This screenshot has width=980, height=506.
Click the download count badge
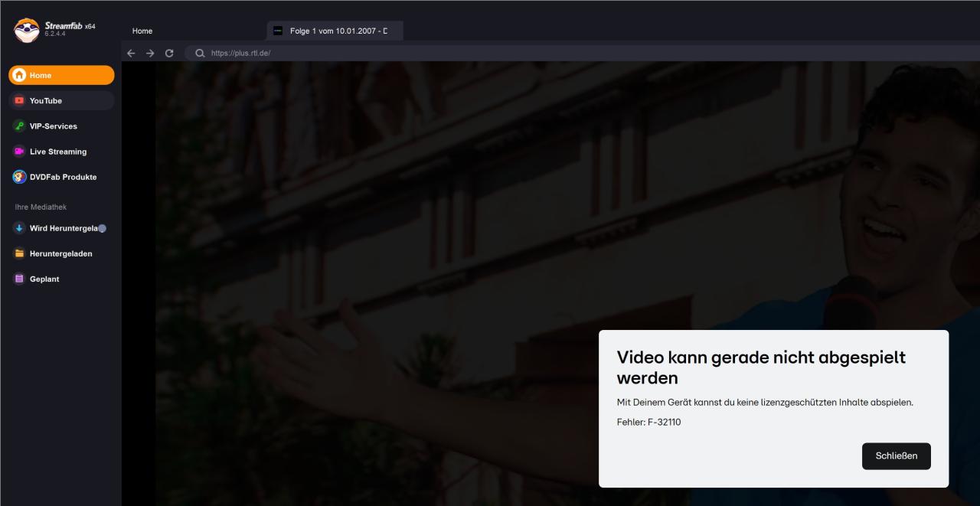103,228
